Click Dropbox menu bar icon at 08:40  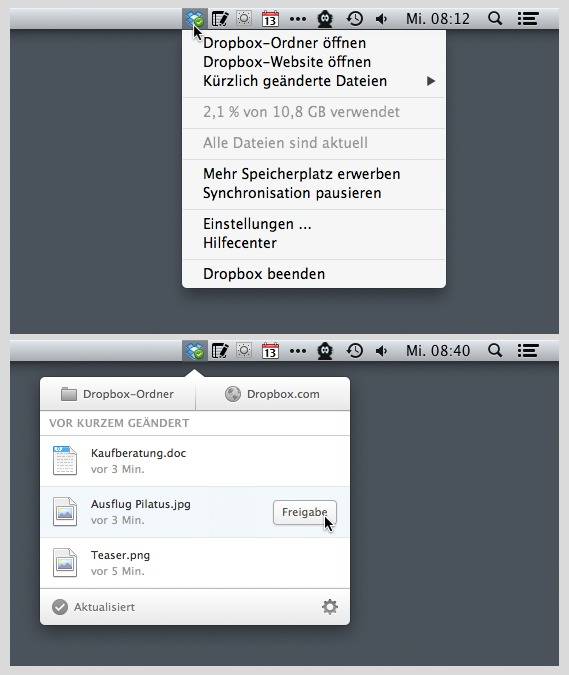(x=195, y=351)
